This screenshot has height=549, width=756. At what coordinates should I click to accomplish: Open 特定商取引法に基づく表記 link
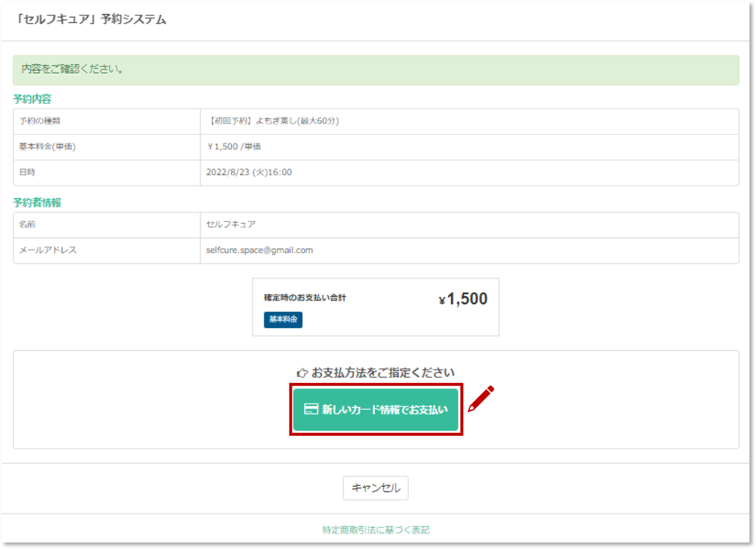[x=376, y=530]
